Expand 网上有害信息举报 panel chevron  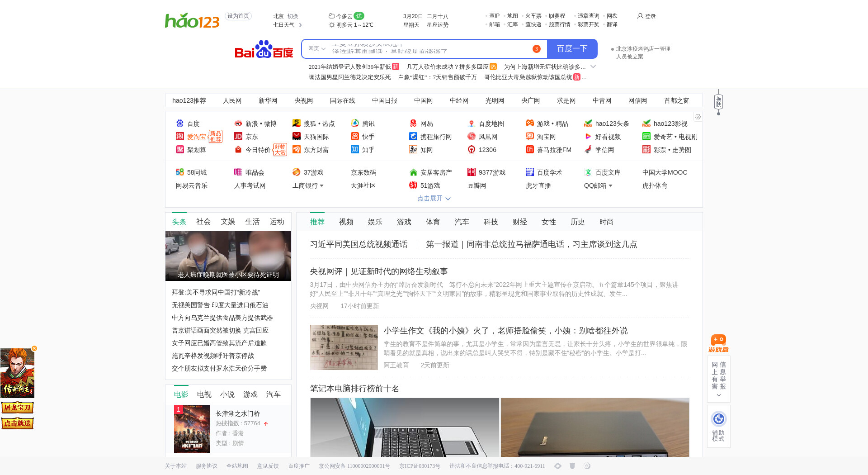pyautogui.click(x=718, y=395)
